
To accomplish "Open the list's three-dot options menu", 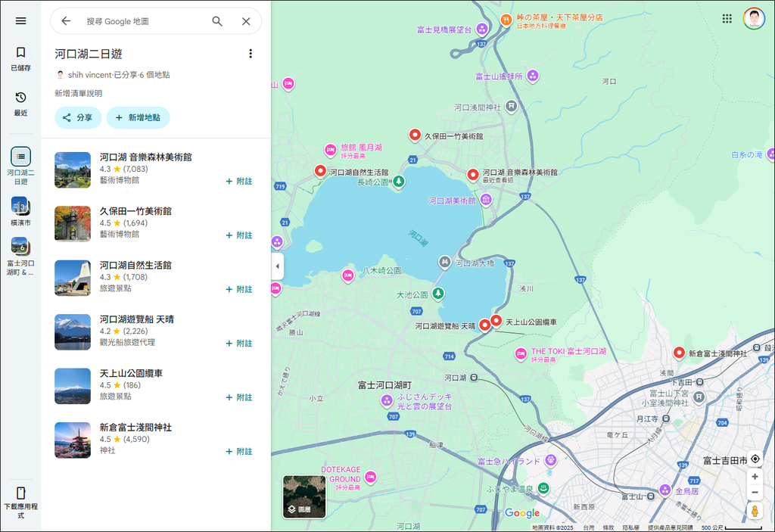I will click(x=251, y=54).
